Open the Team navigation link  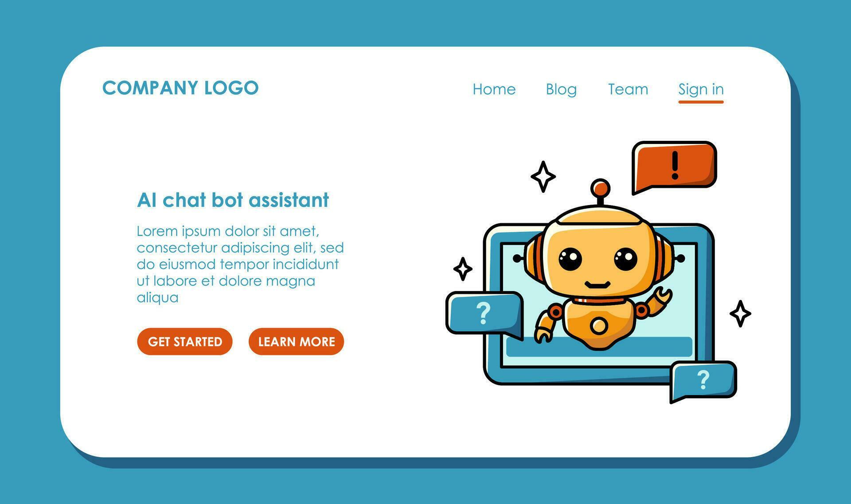[x=628, y=89]
